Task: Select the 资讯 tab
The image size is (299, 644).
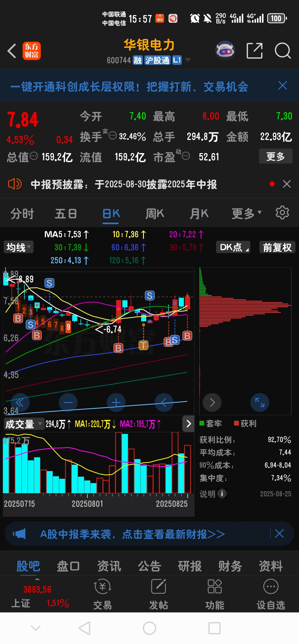Action: click(x=109, y=566)
